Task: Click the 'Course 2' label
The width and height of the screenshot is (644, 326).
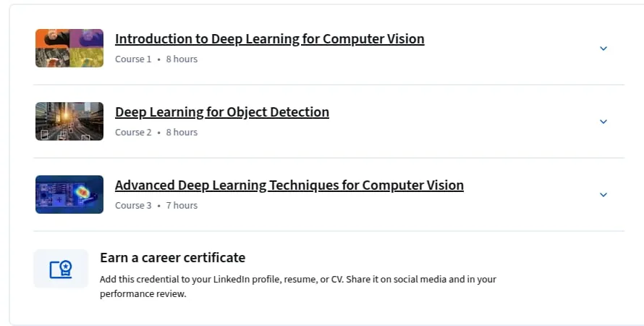Action: click(x=133, y=133)
